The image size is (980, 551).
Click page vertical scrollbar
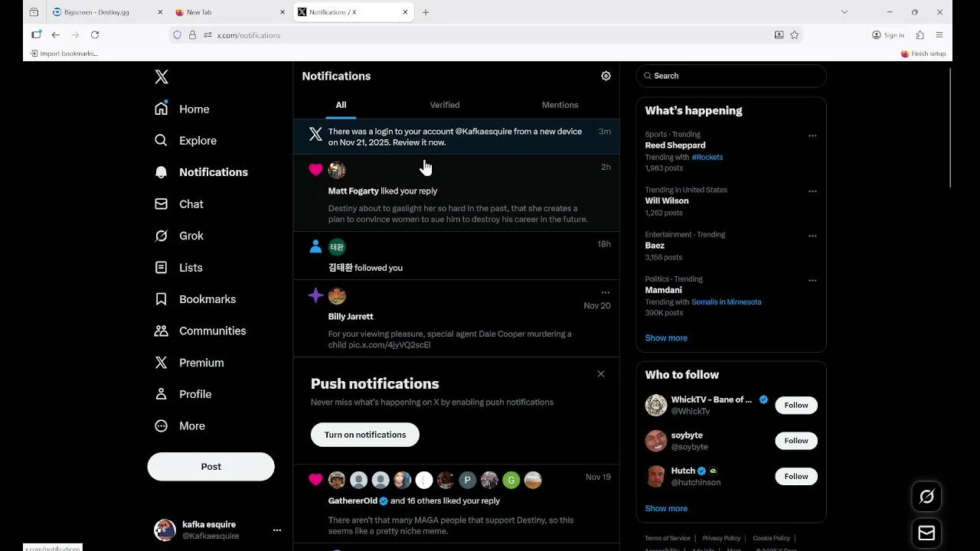coord(950,128)
